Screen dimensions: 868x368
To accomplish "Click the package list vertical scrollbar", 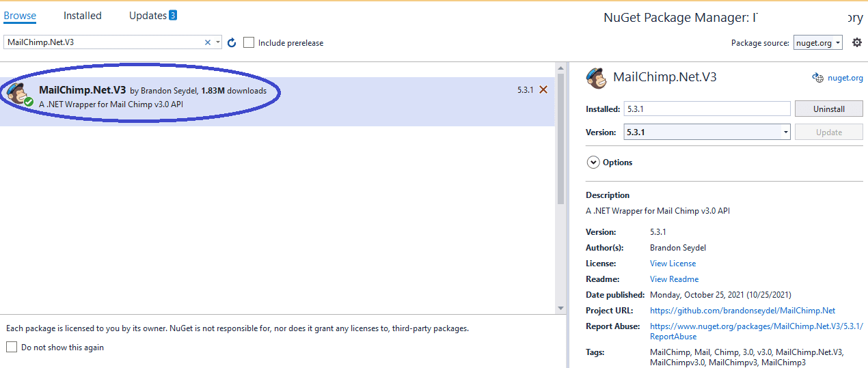I will (560, 137).
